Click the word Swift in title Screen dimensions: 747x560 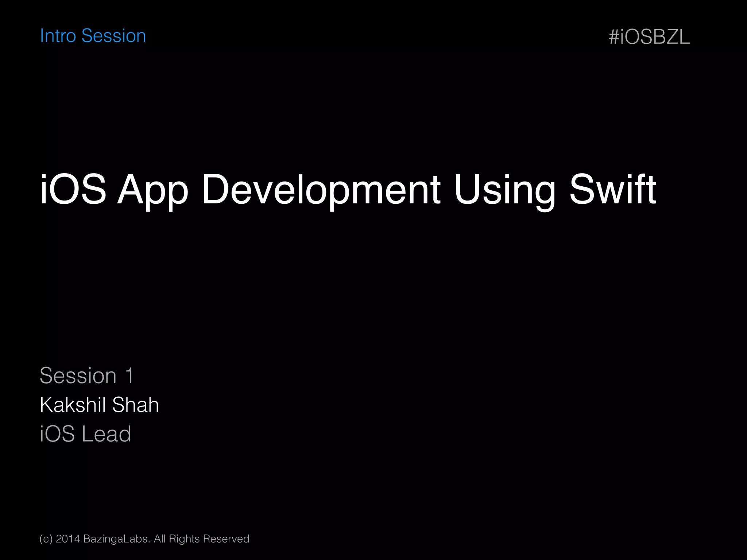[612, 190]
